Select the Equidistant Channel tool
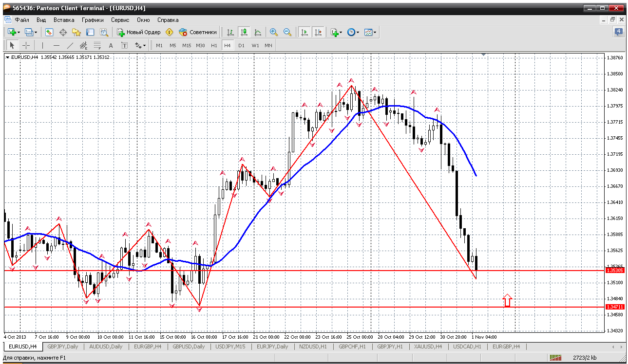Image resolution: width=628 pixels, height=364 pixels. (x=83, y=45)
